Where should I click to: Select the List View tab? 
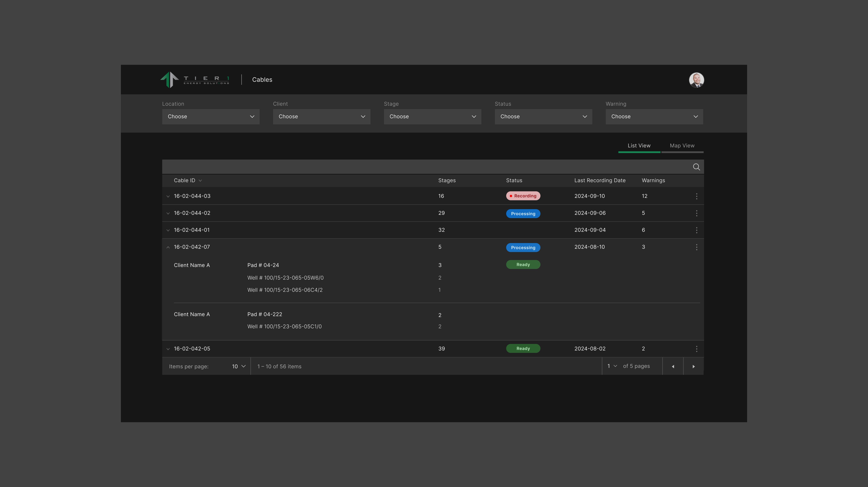coord(639,146)
